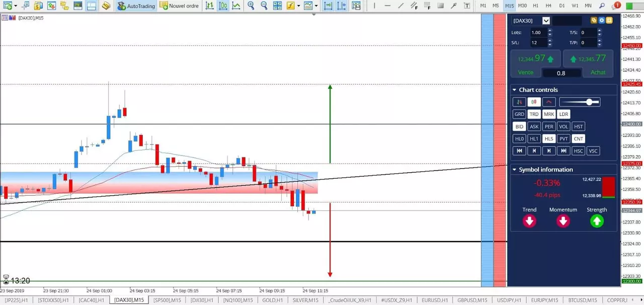Click the Achat buy button

pos(598,72)
